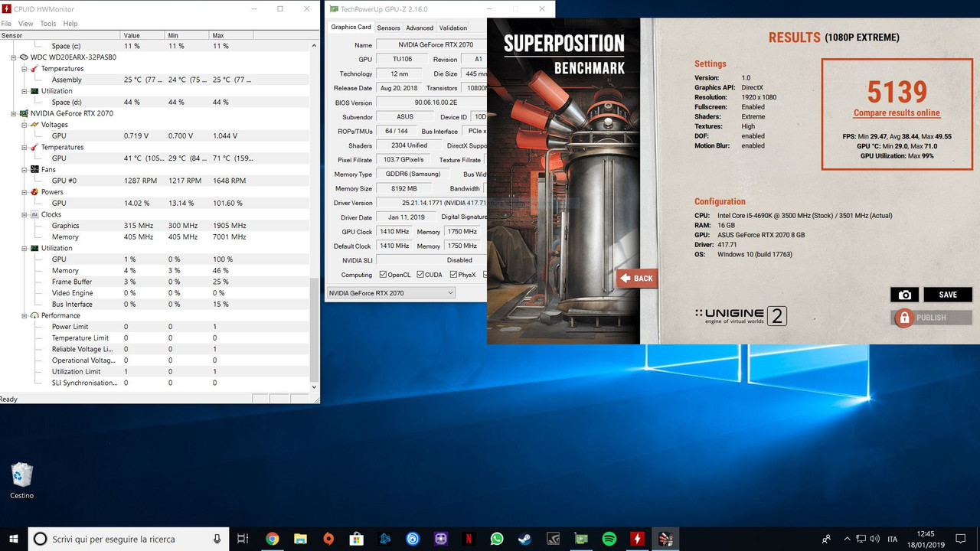Launch Steam from the taskbar

pyautogui.click(x=525, y=539)
